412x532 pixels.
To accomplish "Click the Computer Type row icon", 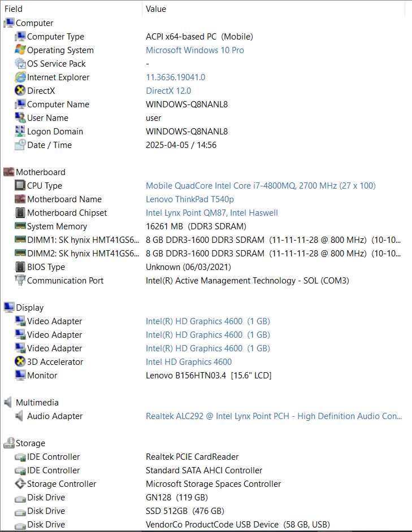I will [20, 36].
